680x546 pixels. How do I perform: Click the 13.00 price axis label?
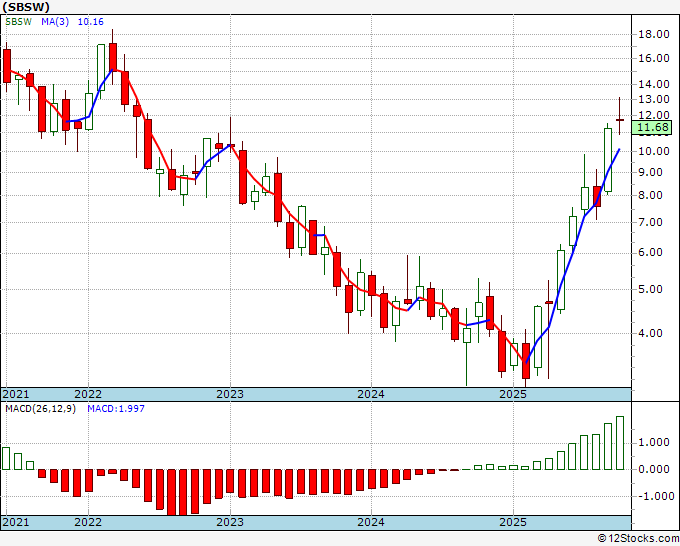click(x=654, y=99)
